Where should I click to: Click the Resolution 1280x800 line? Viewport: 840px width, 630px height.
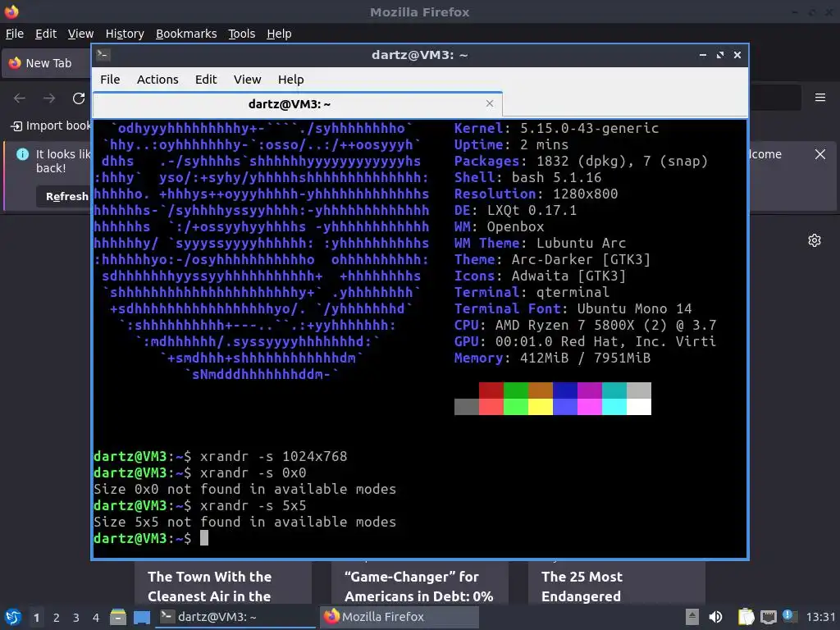[x=536, y=194]
